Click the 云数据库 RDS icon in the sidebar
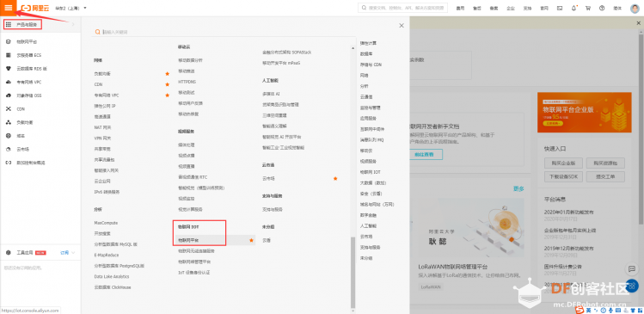 [9, 69]
